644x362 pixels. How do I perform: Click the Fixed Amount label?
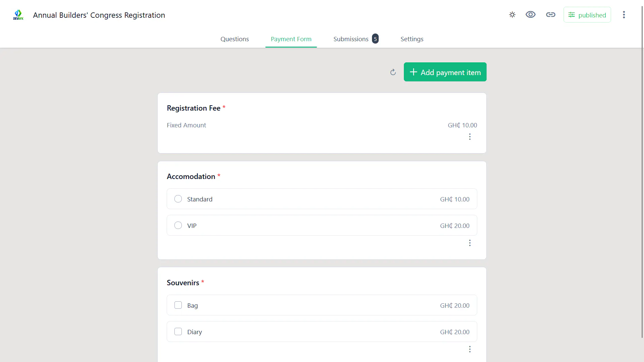(186, 125)
